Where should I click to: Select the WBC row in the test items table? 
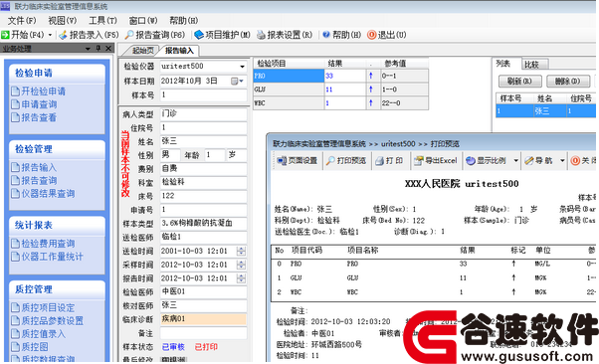coord(340,103)
